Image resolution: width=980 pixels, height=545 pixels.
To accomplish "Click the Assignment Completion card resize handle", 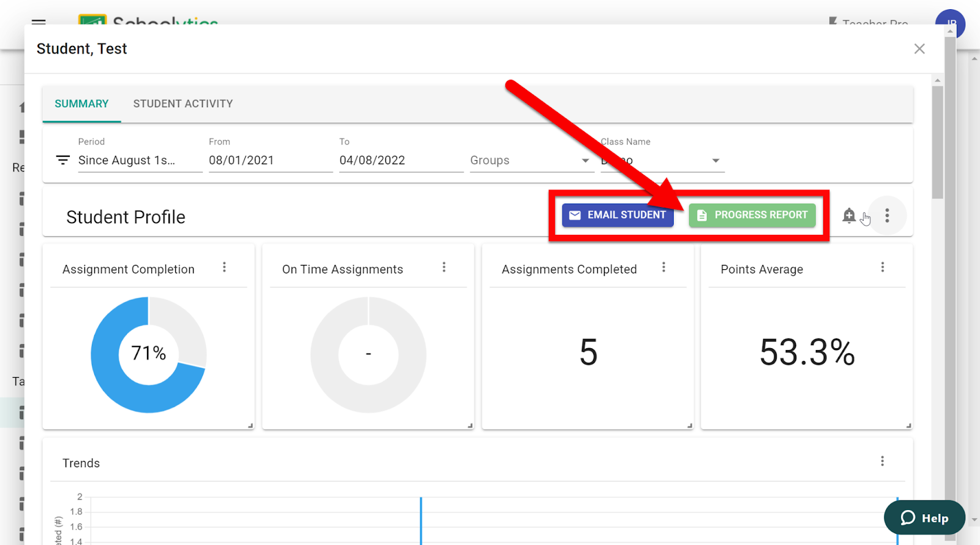I will click(x=251, y=425).
